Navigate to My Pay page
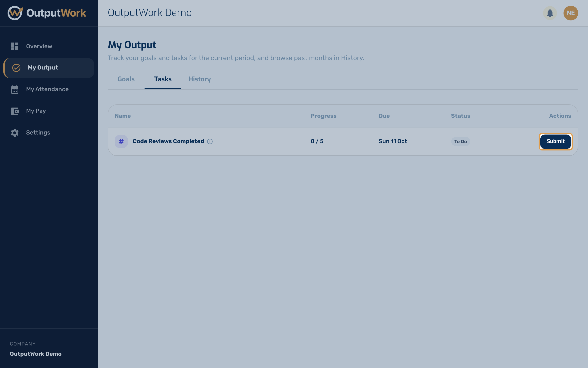 (49, 111)
